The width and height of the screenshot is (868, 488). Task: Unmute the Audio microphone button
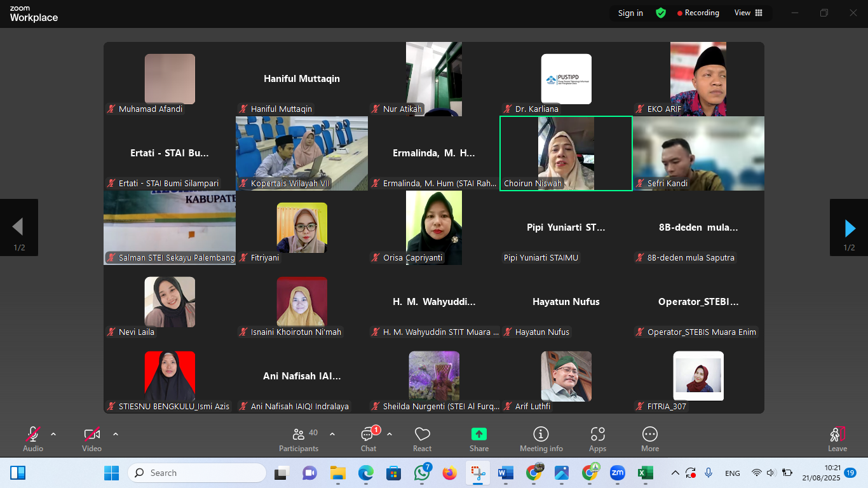33,438
